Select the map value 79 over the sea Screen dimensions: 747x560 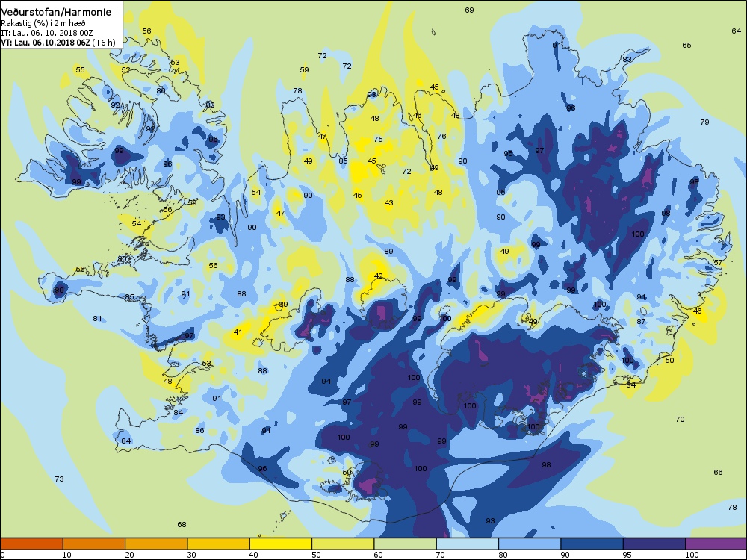704,122
